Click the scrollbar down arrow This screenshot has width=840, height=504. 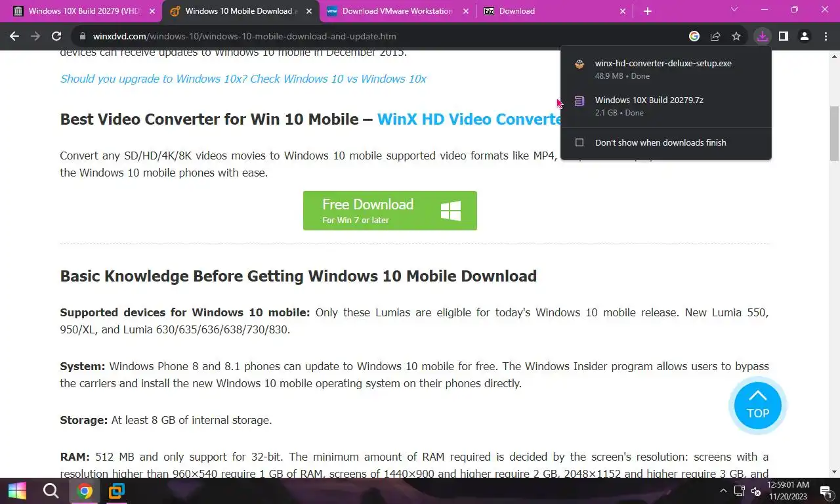(x=835, y=472)
